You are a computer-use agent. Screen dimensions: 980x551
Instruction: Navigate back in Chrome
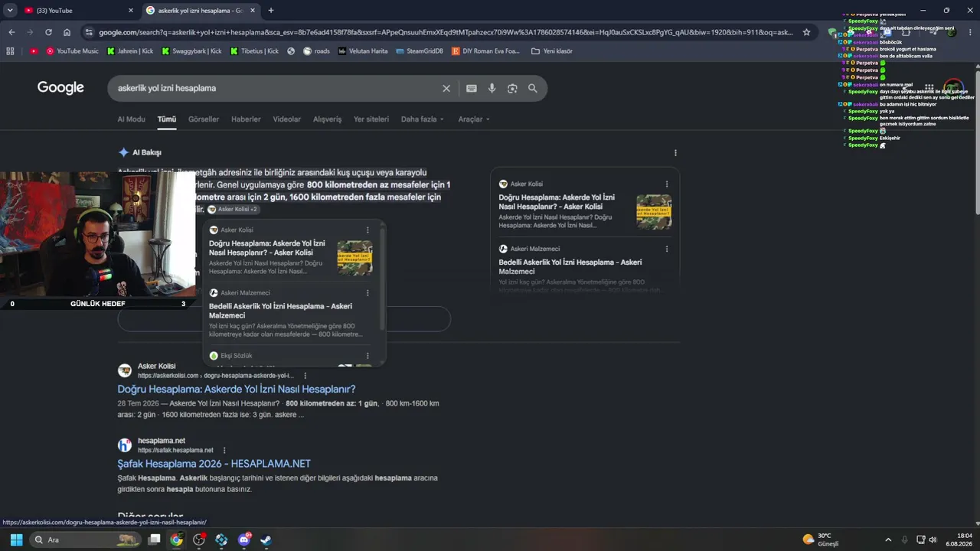(x=11, y=32)
